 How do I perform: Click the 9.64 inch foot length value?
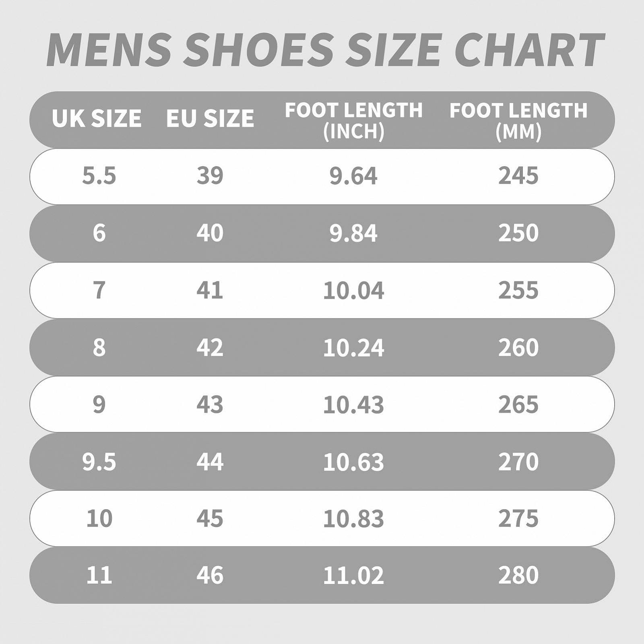coord(353,176)
